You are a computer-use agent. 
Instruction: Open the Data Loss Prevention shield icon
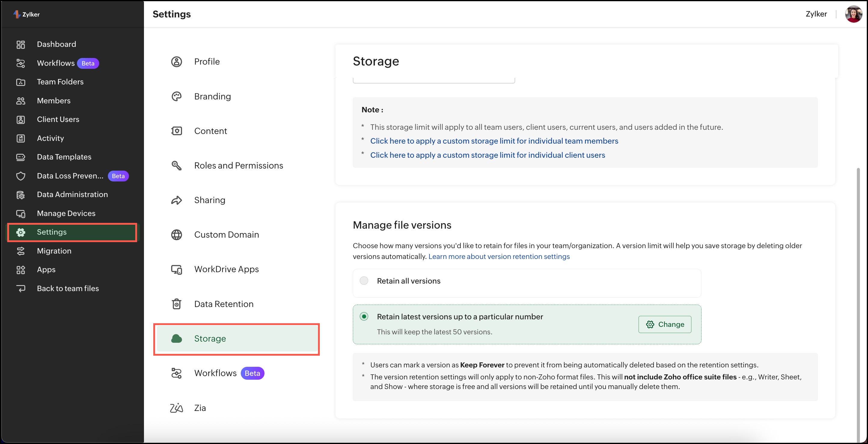(20, 176)
